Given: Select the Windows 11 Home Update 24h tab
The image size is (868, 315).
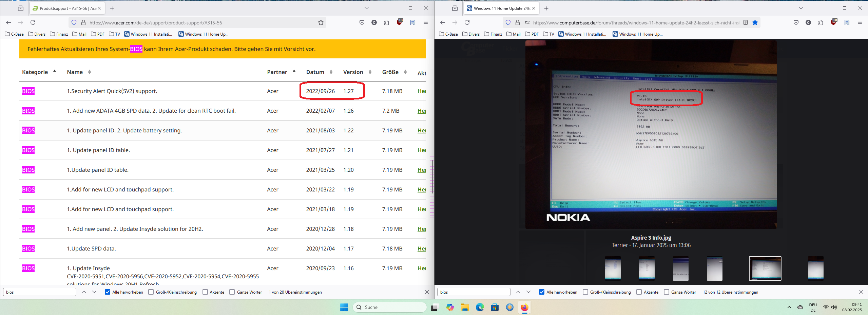Looking at the screenshot, I should pyautogui.click(x=501, y=8).
